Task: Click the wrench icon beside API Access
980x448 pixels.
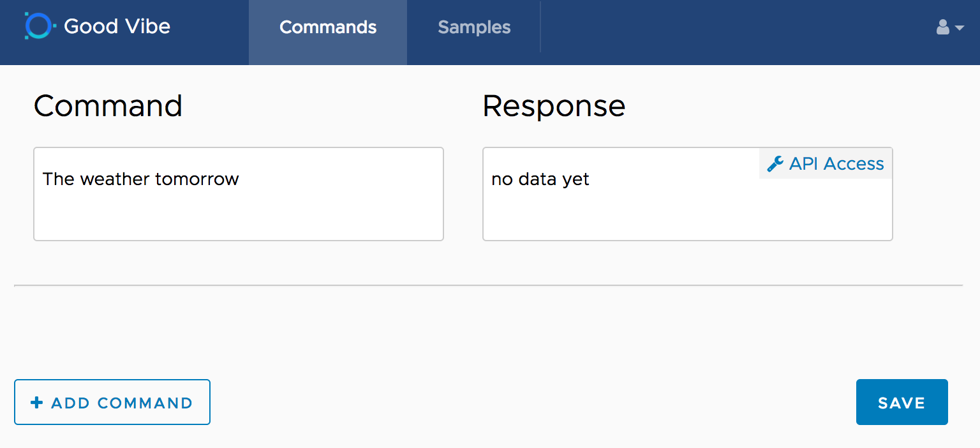Action: pos(775,164)
